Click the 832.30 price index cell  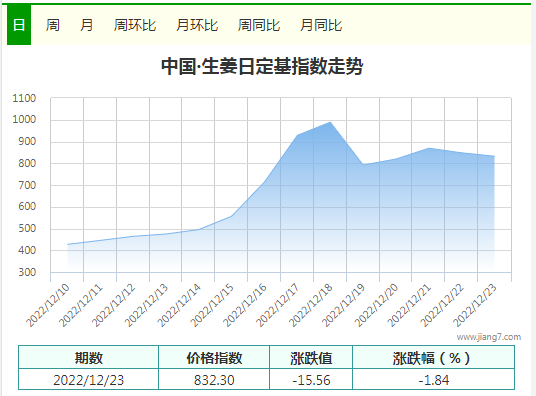coord(214,380)
